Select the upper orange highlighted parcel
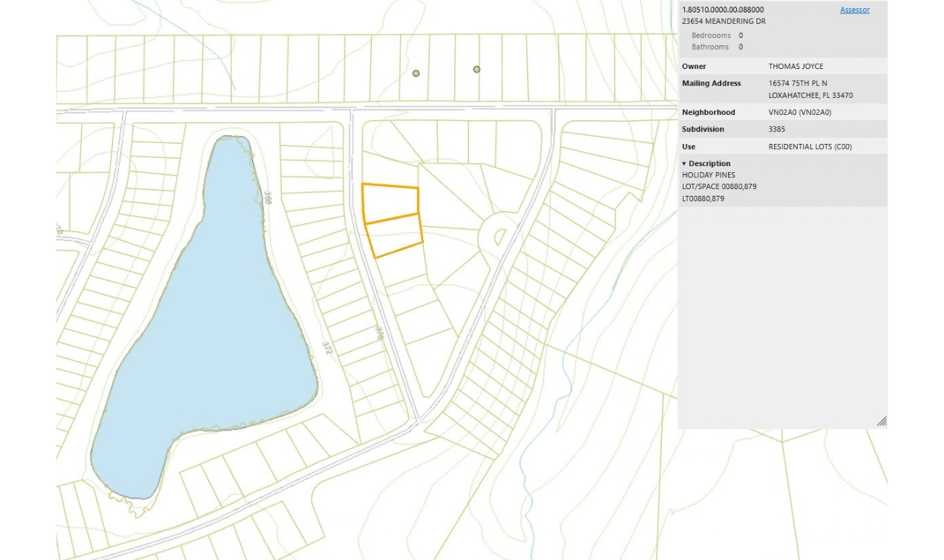This screenshot has width=944, height=560. 391,202
